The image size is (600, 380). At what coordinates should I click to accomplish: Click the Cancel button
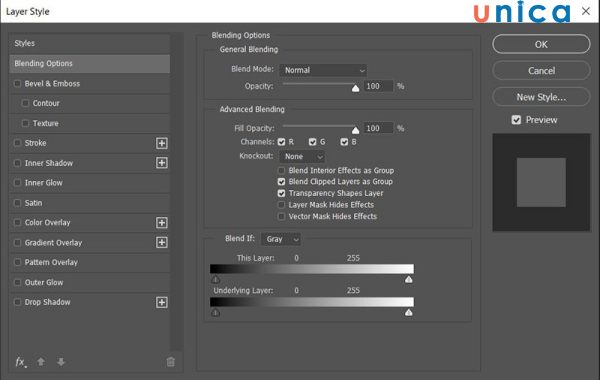click(x=541, y=71)
